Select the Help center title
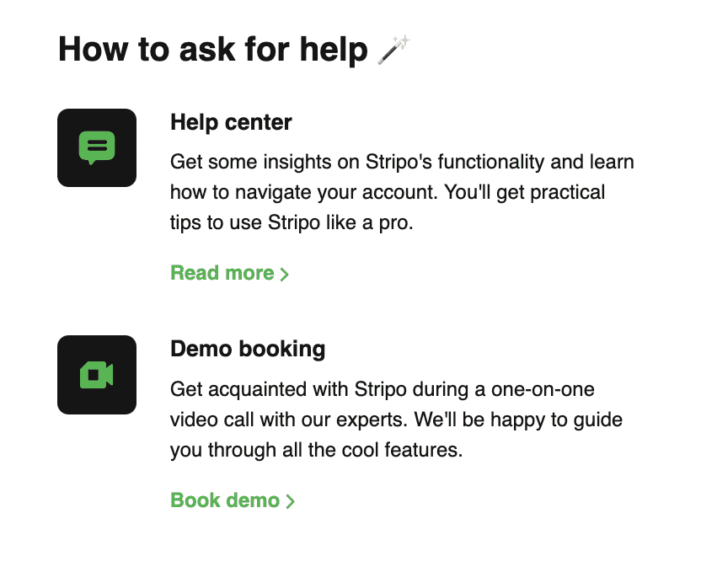The height and width of the screenshot is (588, 701). (x=231, y=122)
